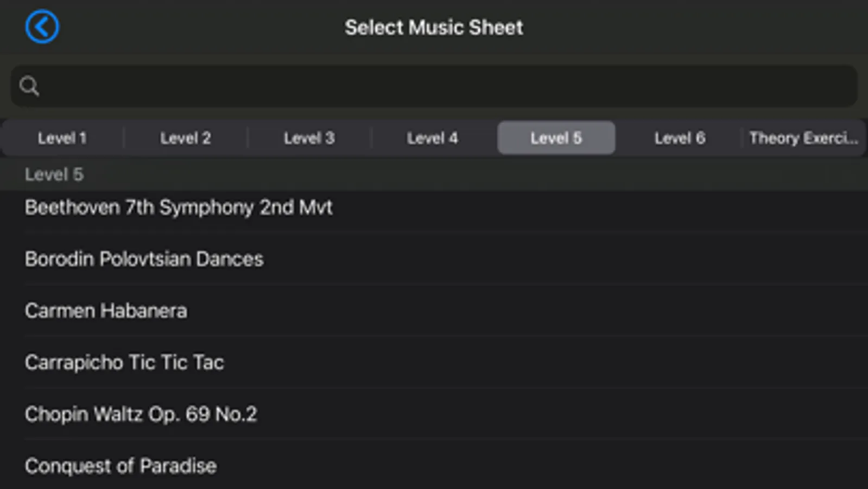The width and height of the screenshot is (868, 489).
Task: Click the Select Music Sheet title
Action: click(434, 27)
